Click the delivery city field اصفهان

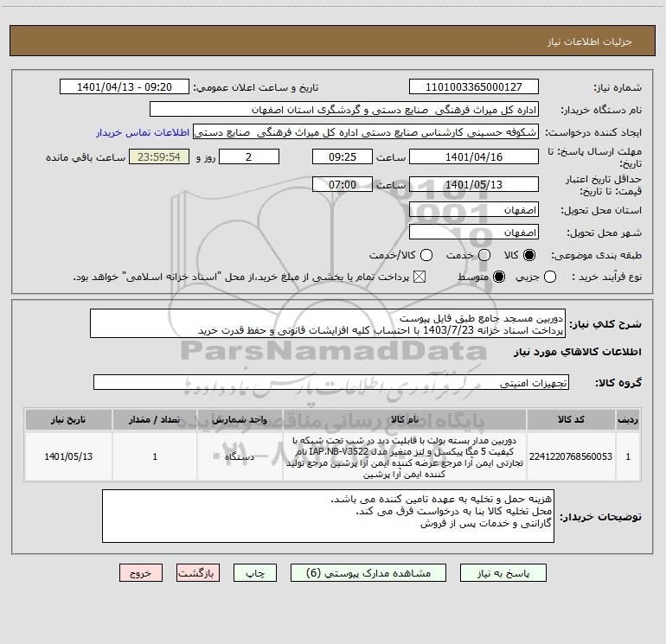click(x=474, y=232)
